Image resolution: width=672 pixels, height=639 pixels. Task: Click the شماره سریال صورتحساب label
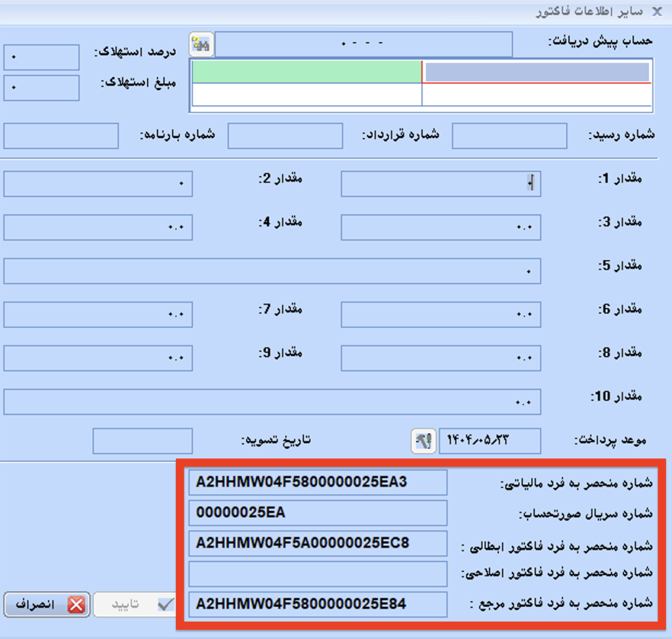(x=586, y=514)
